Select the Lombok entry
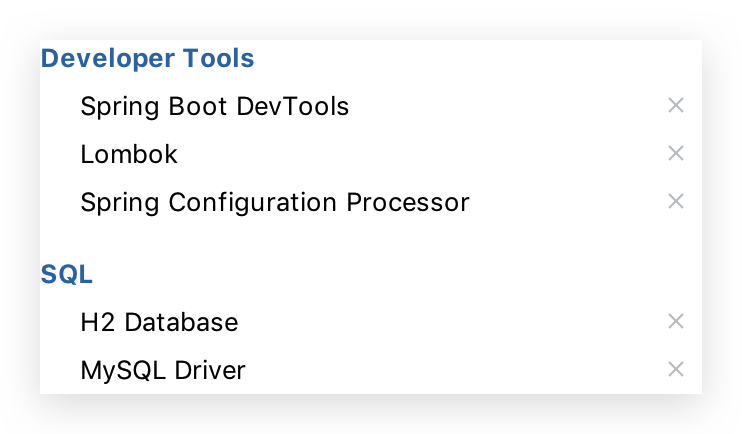742x434 pixels. pyautogui.click(x=129, y=154)
